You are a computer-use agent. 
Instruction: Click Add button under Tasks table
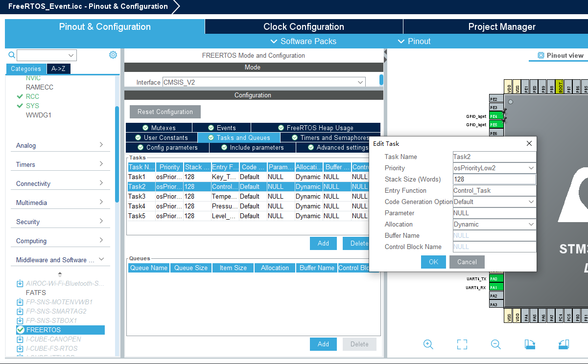[x=323, y=243]
